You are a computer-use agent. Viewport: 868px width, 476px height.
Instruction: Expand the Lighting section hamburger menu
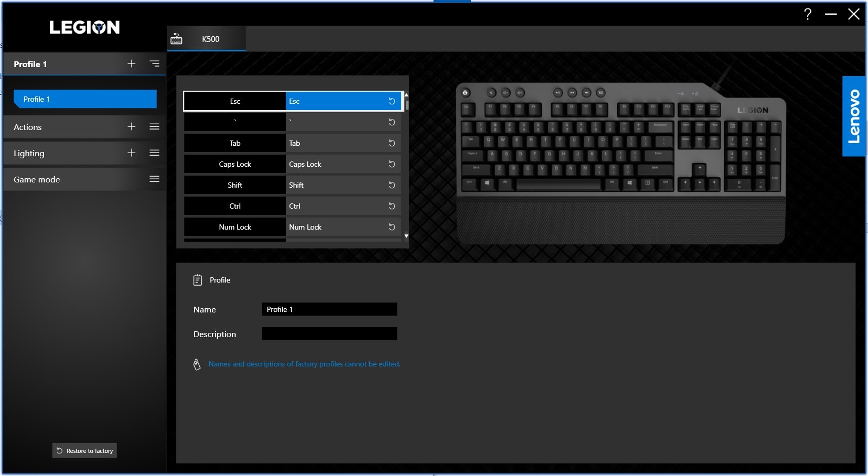pos(154,153)
